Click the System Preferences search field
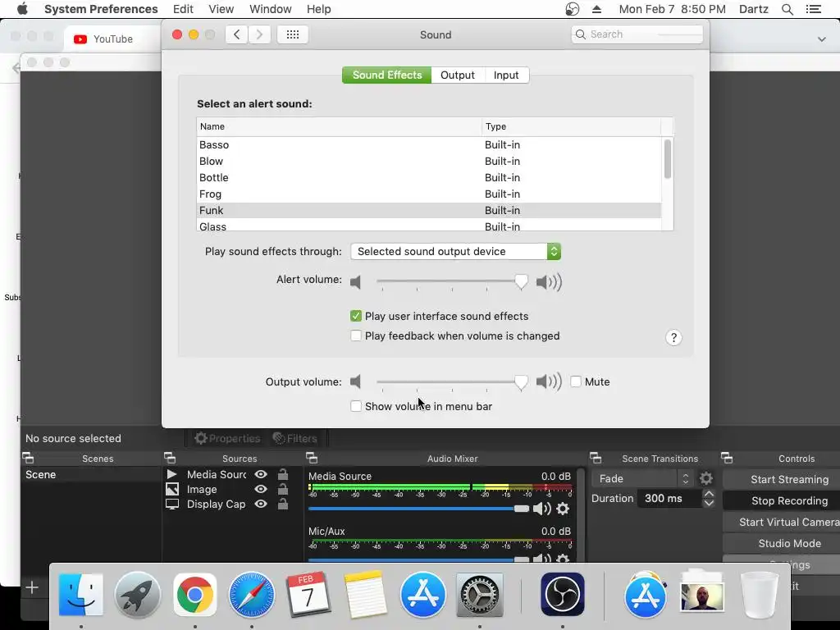The width and height of the screenshot is (840, 630). coord(637,34)
